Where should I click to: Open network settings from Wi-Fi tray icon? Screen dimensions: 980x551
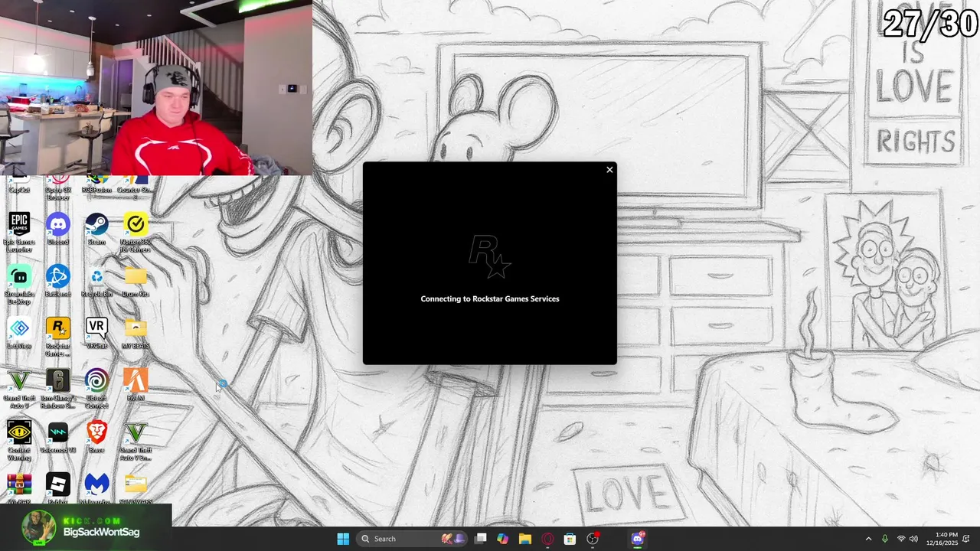pyautogui.click(x=901, y=539)
